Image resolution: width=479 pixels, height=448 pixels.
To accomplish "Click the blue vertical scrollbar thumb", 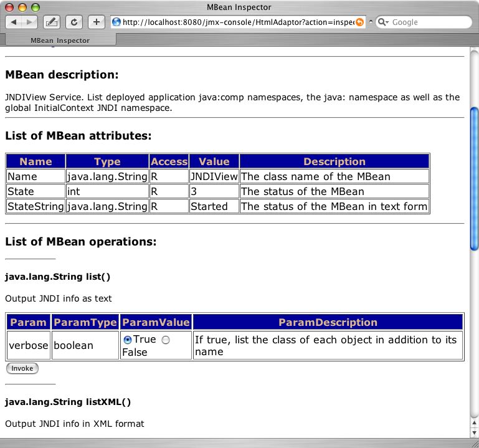I will (x=474, y=179).
